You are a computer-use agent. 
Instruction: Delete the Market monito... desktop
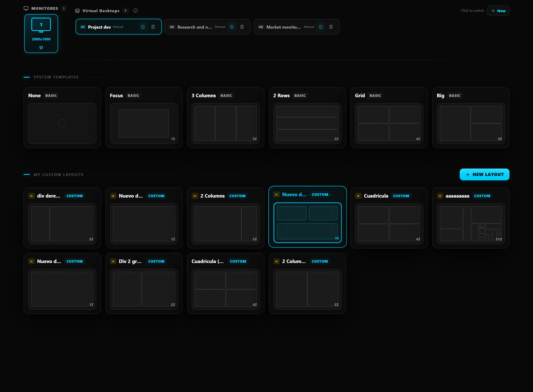(331, 27)
